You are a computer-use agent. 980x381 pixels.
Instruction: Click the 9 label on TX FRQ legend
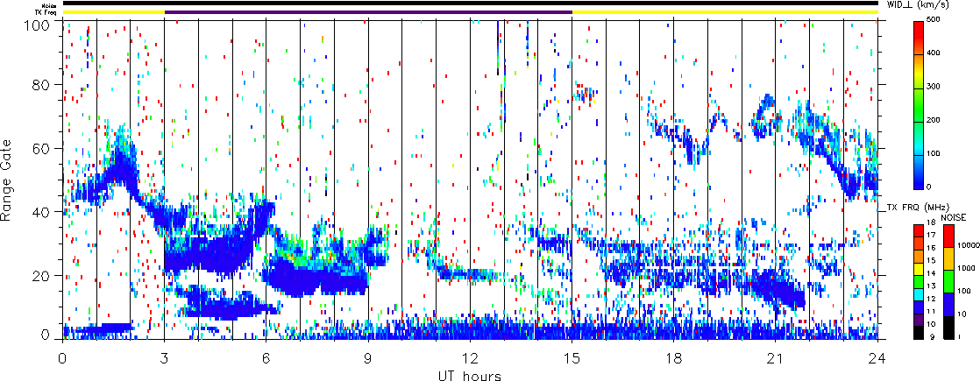[x=931, y=338]
